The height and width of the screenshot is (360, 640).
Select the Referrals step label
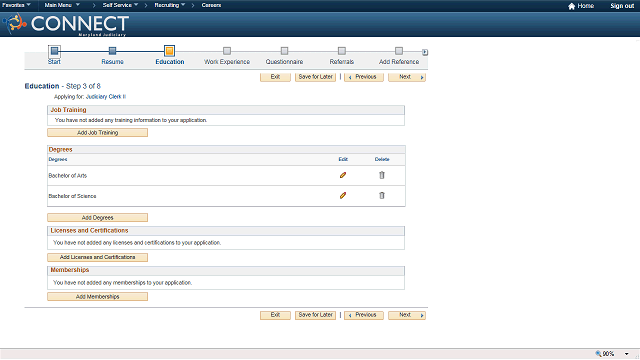[342, 62]
